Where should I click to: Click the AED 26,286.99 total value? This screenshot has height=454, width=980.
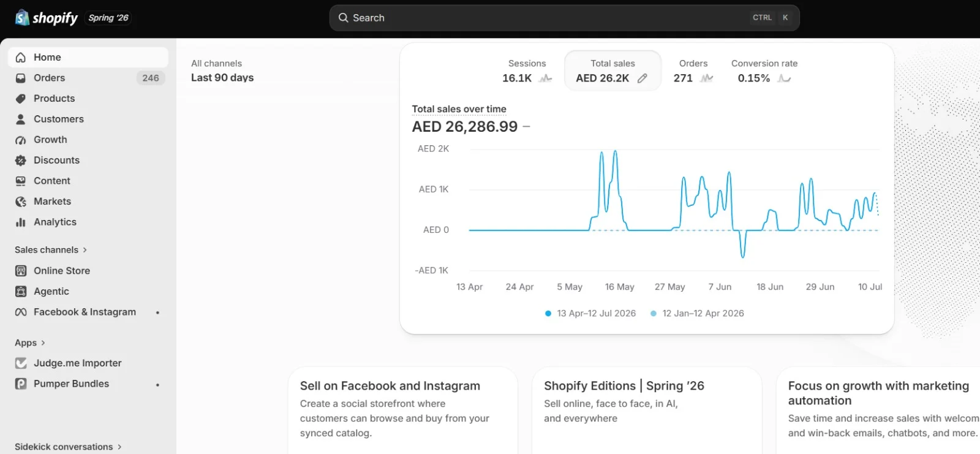[x=465, y=127]
